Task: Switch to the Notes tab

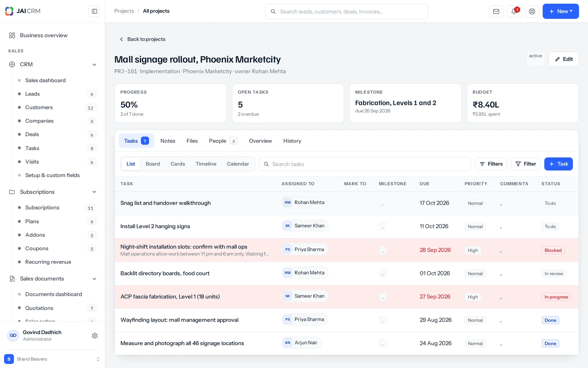Action: (168, 141)
